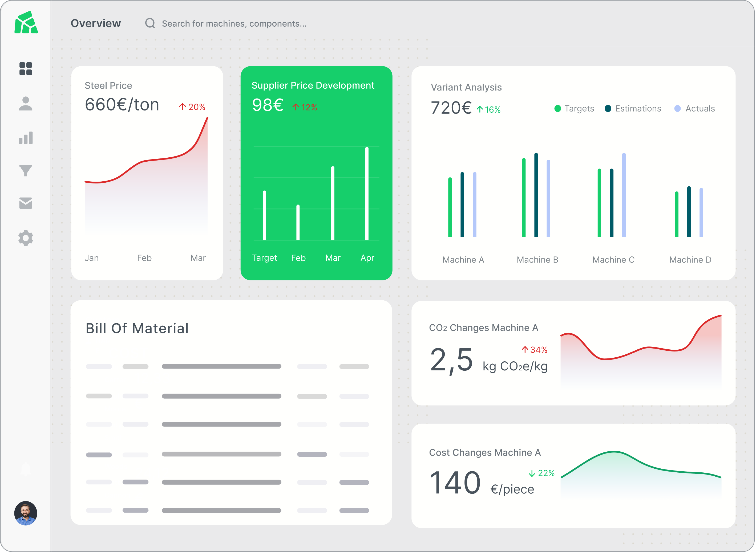This screenshot has height=552, width=756.
Task: Click the Bill Of Material heading
Action: pos(137,329)
